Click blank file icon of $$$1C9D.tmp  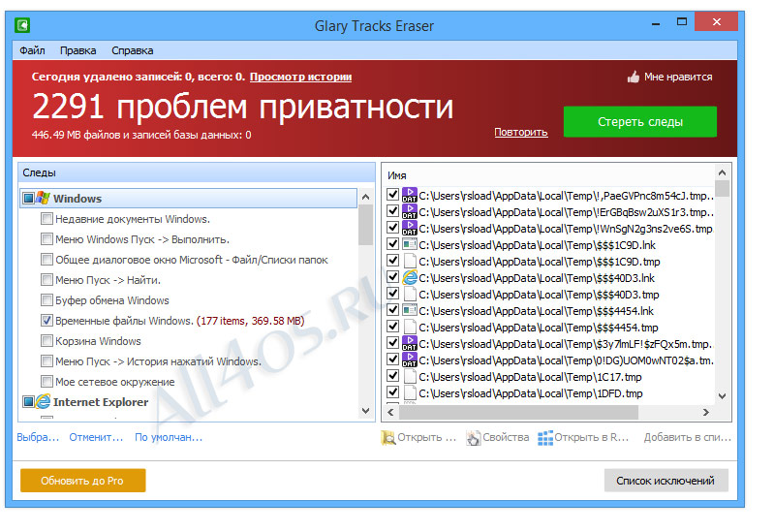410,262
